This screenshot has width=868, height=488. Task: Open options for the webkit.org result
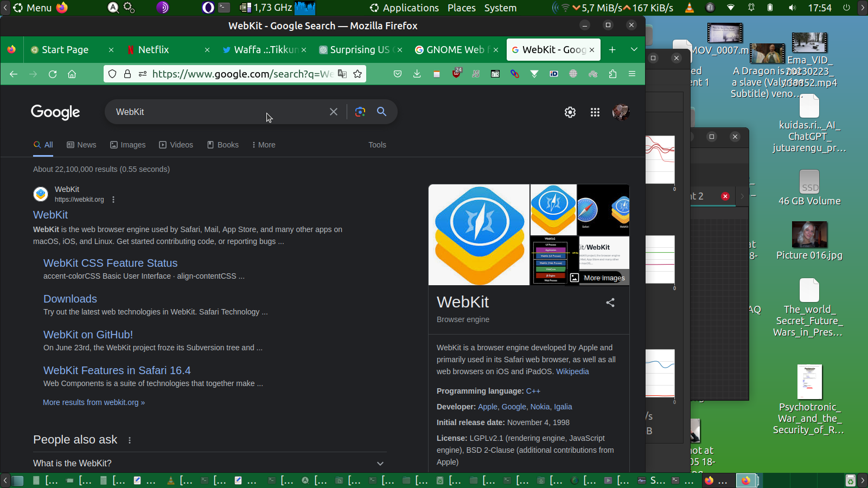pyautogui.click(x=113, y=200)
